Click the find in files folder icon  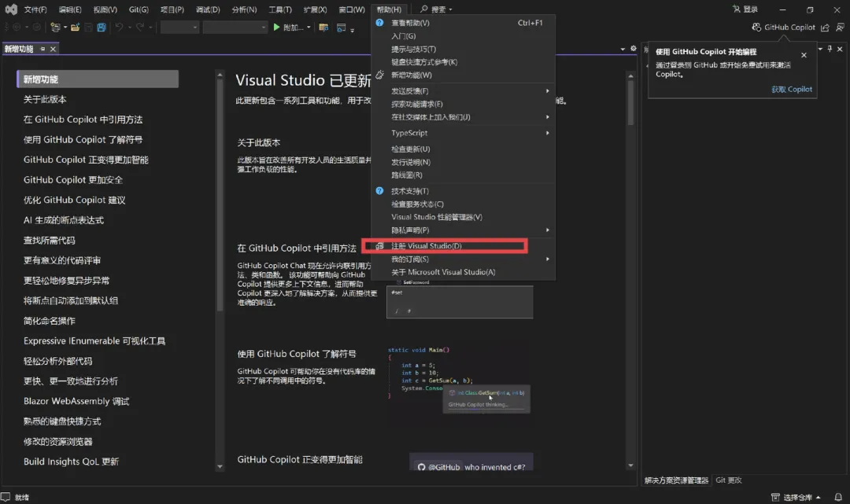coord(323,27)
